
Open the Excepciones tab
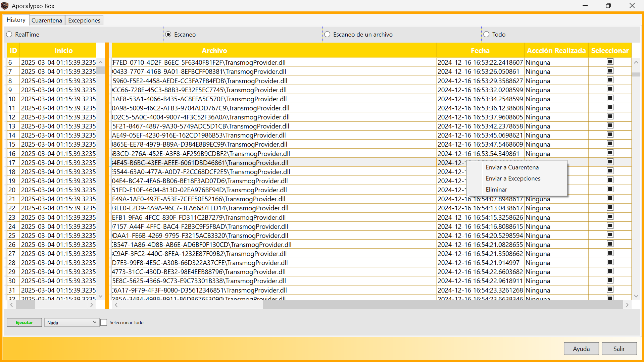(x=84, y=20)
